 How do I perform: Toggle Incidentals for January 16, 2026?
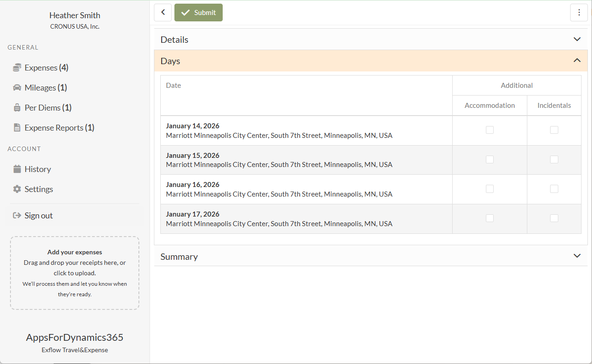click(554, 189)
